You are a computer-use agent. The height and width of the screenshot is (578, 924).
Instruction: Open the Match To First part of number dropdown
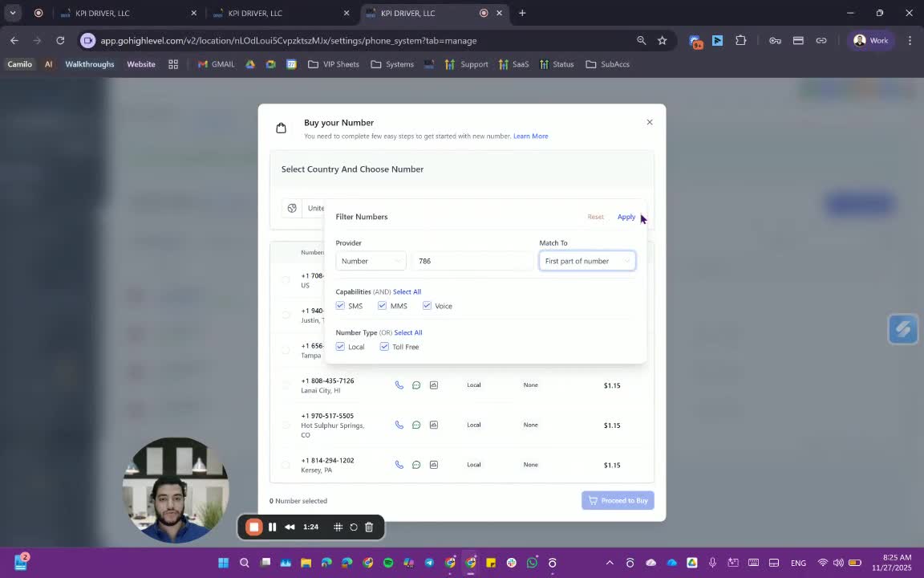587,261
